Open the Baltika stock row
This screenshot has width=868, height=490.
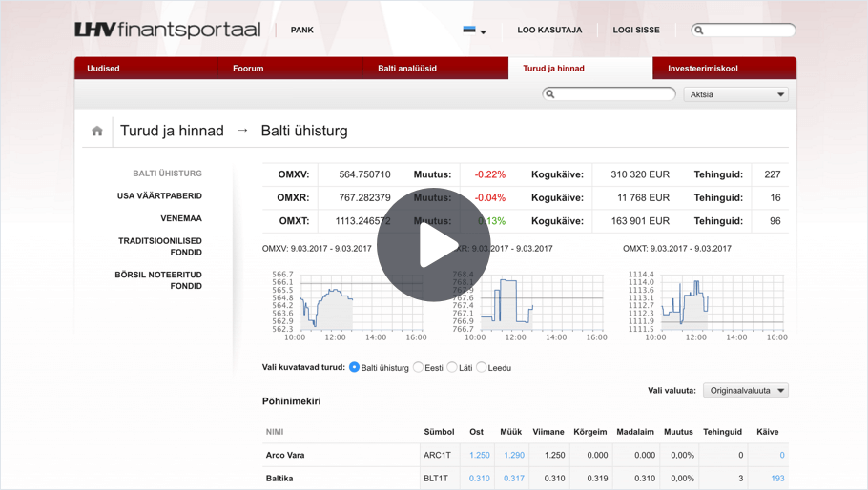[526, 479]
